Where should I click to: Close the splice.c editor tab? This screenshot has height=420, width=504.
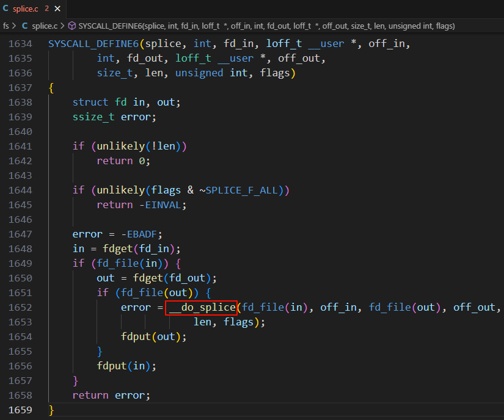57,9
